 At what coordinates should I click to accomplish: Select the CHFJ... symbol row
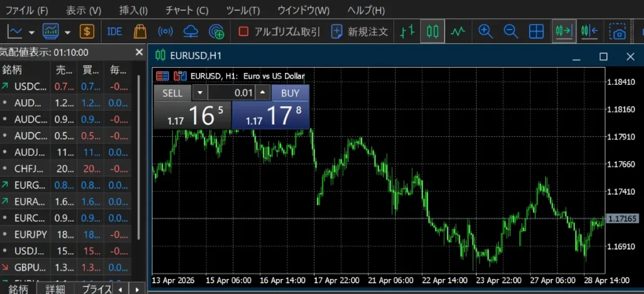(x=65, y=168)
